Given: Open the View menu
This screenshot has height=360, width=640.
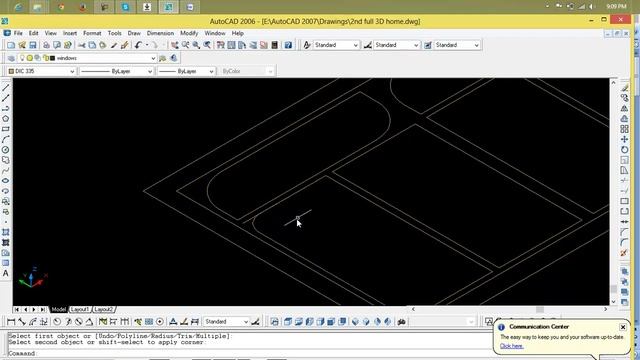Looking at the screenshot, I should (x=51, y=33).
